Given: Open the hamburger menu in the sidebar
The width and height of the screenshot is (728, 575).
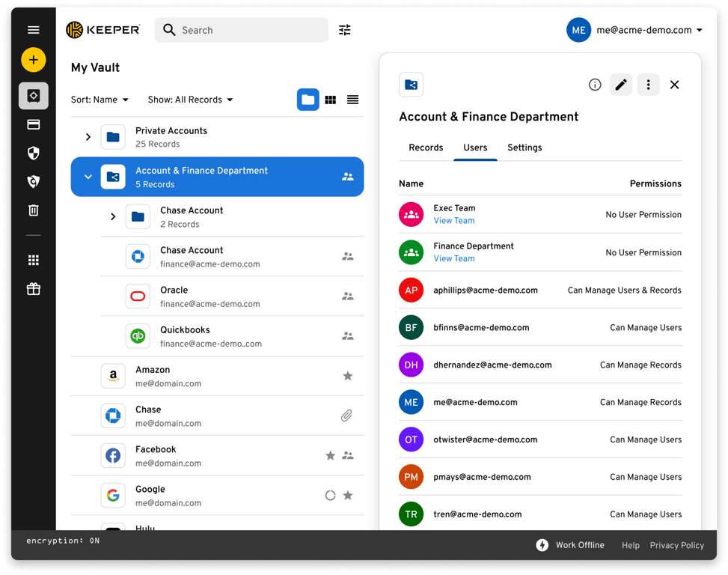Looking at the screenshot, I should pyautogui.click(x=34, y=30).
